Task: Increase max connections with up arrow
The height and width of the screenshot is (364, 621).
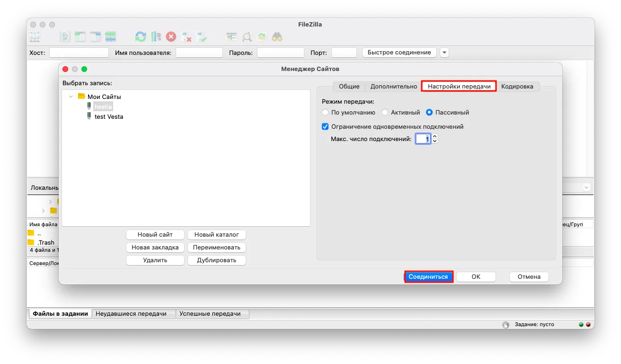Action: 435,137
